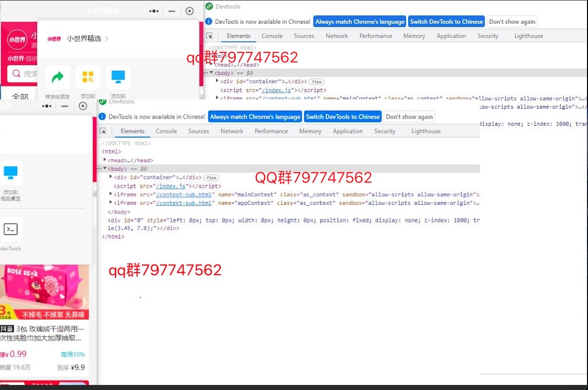Expand div id container in the back DevTools tree

pos(217,81)
